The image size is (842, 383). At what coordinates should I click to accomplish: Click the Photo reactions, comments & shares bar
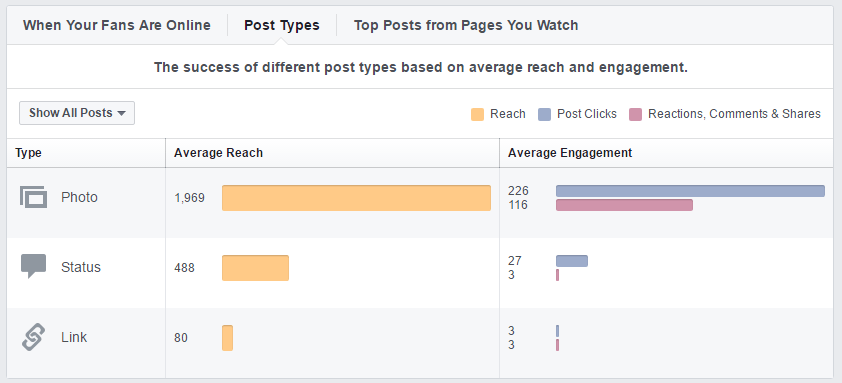(625, 205)
